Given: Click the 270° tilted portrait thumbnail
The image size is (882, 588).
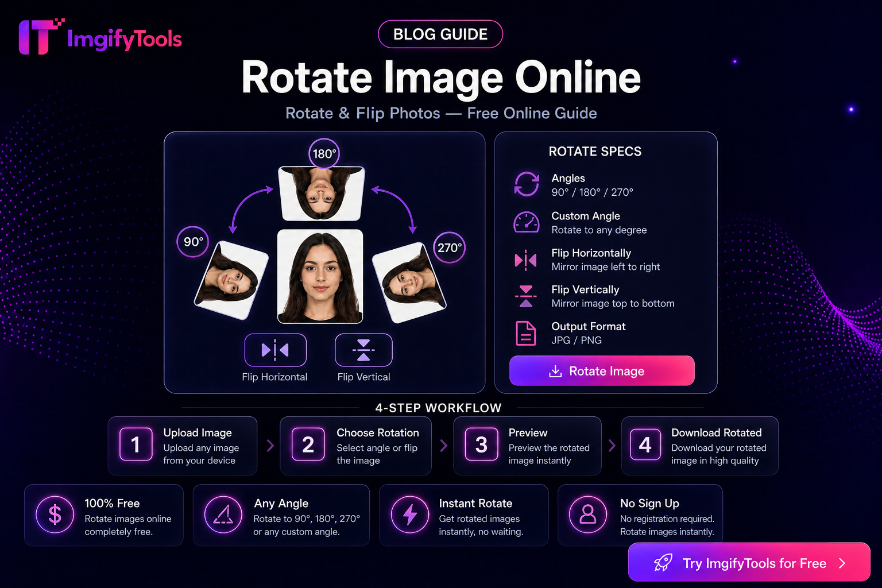Looking at the screenshot, I should click(409, 282).
